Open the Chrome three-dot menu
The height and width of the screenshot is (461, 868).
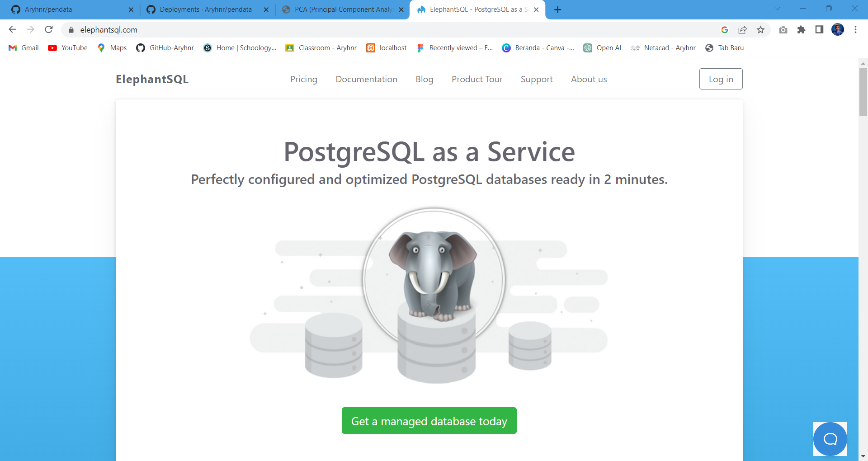pyautogui.click(x=855, y=30)
